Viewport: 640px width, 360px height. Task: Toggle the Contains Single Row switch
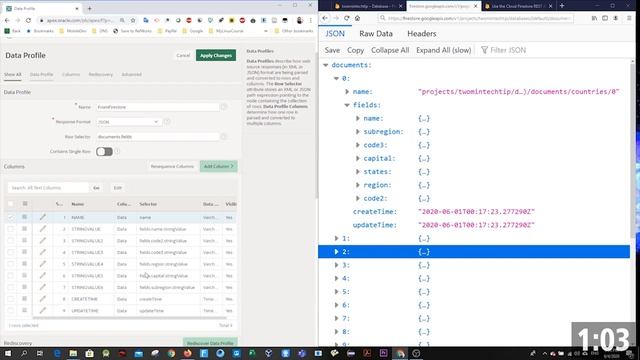tap(104, 151)
